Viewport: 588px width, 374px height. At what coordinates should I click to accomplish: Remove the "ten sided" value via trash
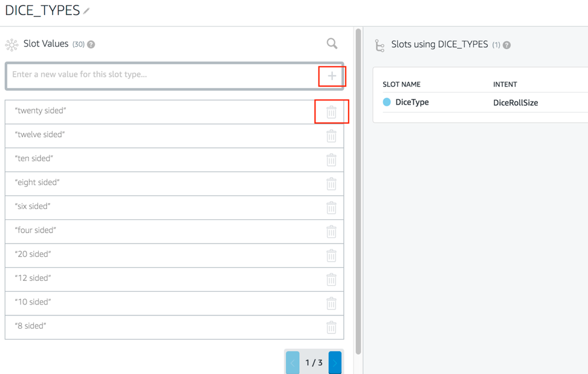[331, 160]
